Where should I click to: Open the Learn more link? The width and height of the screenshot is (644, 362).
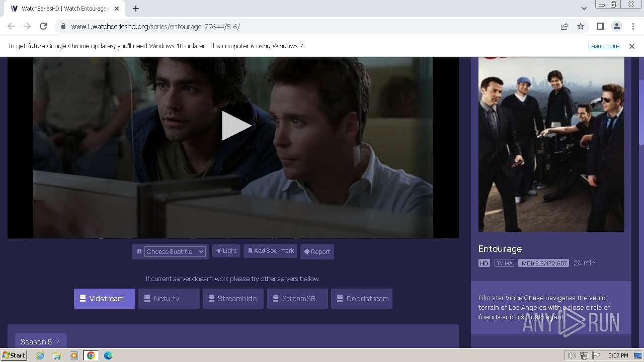point(604,46)
